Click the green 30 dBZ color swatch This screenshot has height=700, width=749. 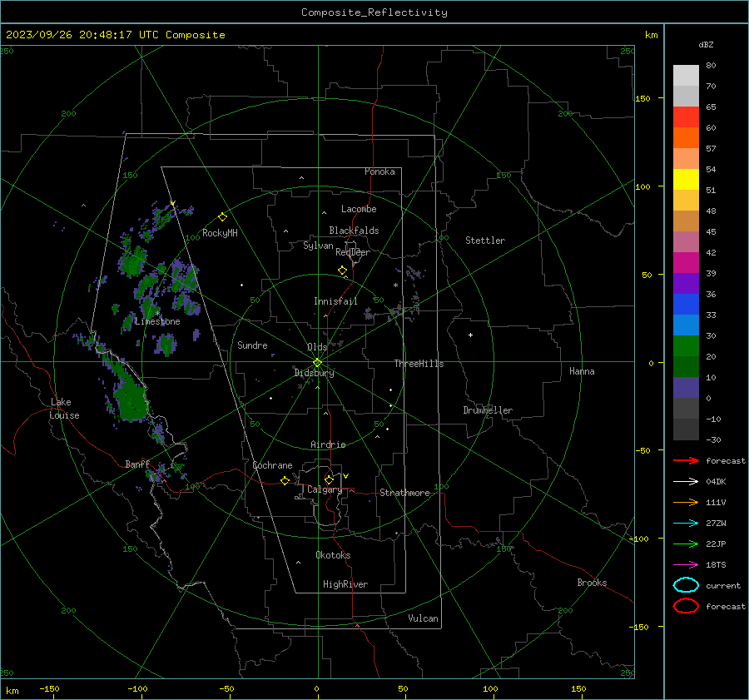click(x=686, y=345)
